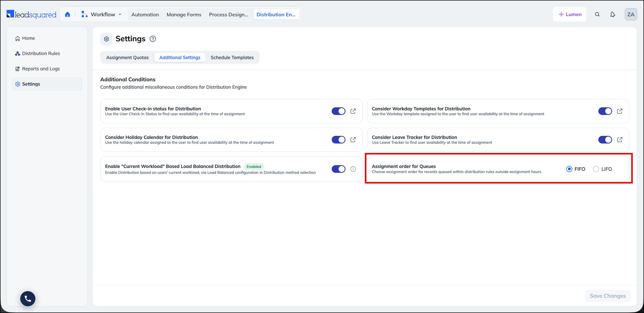The width and height of the screenshot is (644, 313).
Task: Click the Settings help question-mark icon
Action: pyautogui.click(x=153, y=39)
